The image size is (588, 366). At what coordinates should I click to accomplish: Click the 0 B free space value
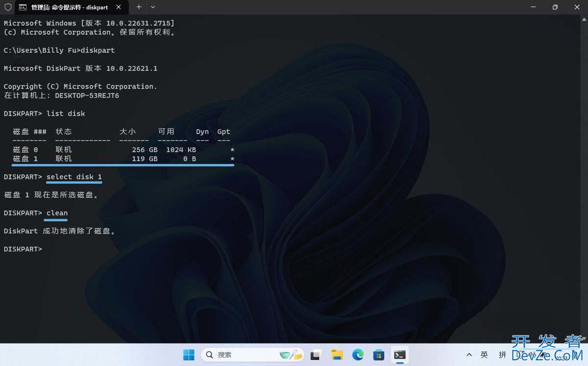pyautogui.click(x=190, y=159)
